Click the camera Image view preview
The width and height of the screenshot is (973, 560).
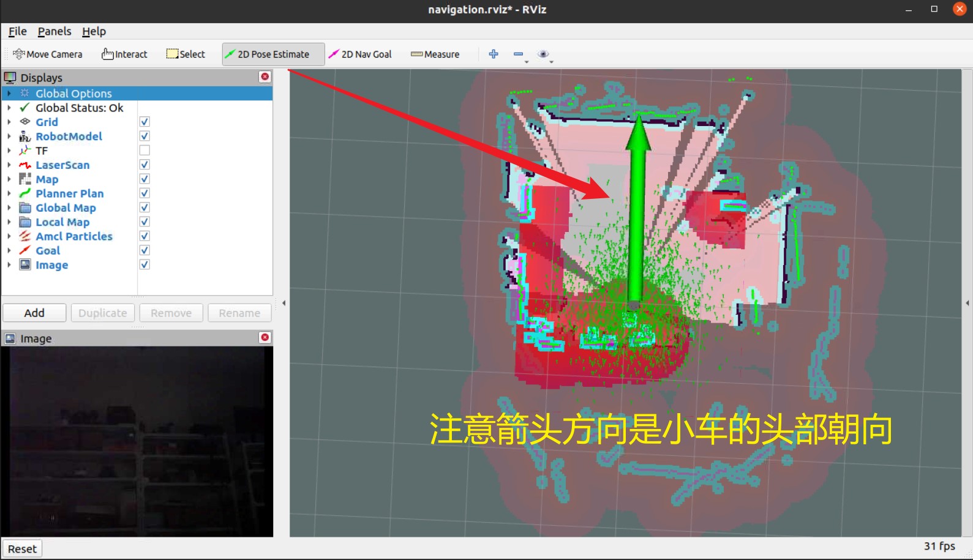(x=137, y=442)
